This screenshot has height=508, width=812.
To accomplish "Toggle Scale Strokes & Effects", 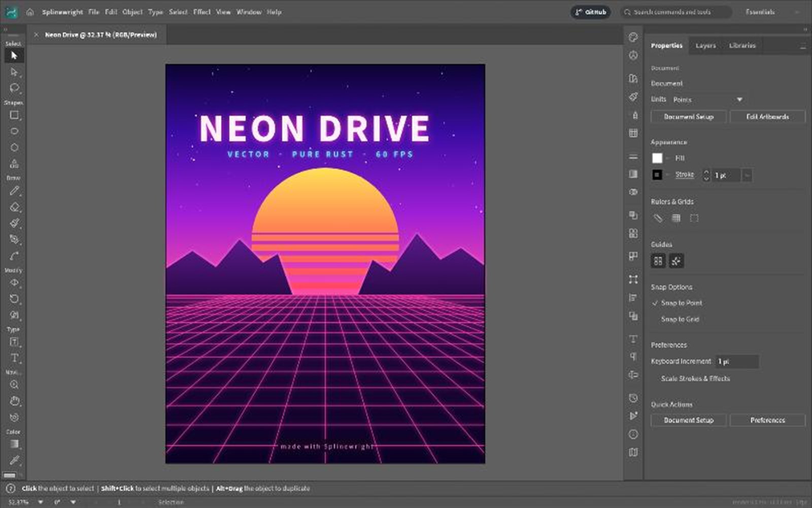I will 695,378.
